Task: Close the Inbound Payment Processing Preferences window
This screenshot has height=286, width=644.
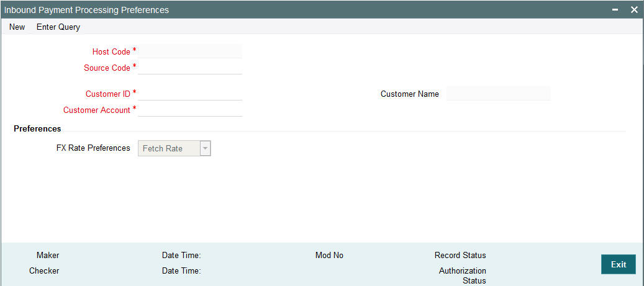Action: coord(634,10)
